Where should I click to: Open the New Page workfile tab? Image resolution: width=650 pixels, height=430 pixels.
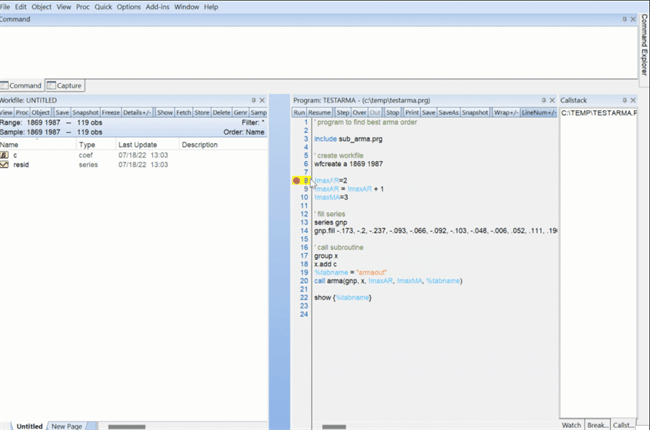point(68,426)
